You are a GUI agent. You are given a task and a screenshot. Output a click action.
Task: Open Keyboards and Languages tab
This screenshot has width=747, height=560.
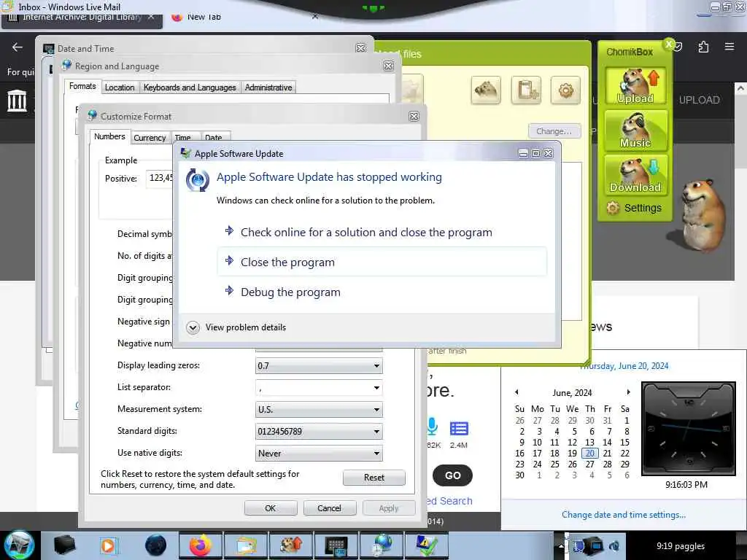(x=190, y=87)
